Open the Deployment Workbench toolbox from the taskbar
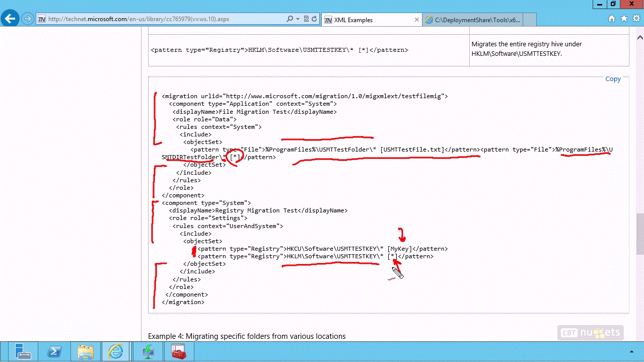644x362 pixels. click(179, 351)
